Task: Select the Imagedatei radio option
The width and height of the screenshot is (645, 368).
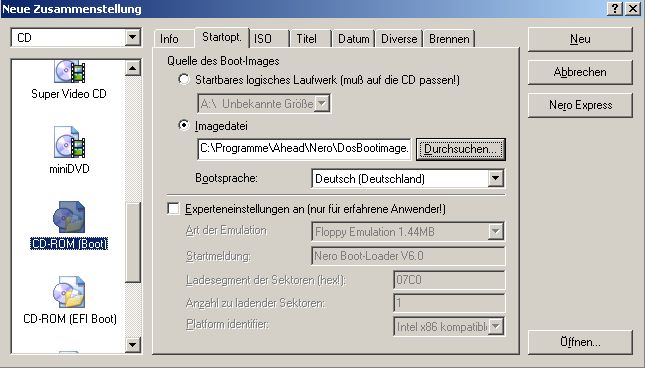Action: [183, 125]
